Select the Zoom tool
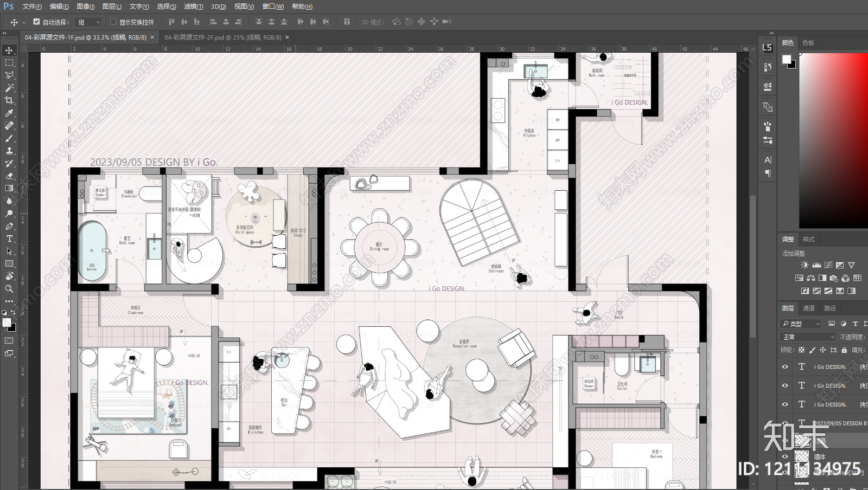This screenshot has width=868, height=490. [x=9, y=288]
